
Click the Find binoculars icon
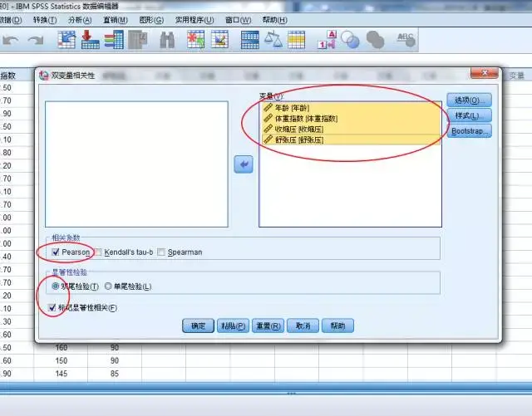point(167,40)
